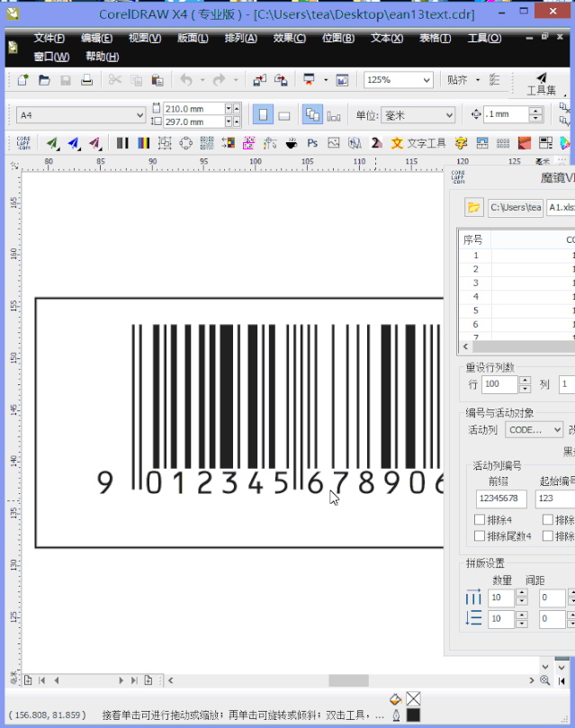Screen dimensions: 575x728
Task: Click the Print icon in the standard toolbar
Action: click(86, 80)
